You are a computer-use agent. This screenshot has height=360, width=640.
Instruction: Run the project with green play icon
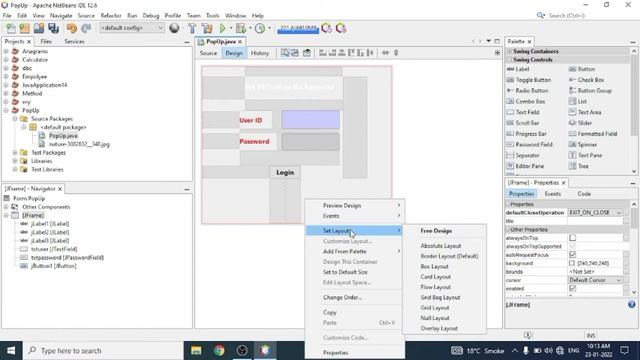[x=222, y=28]
